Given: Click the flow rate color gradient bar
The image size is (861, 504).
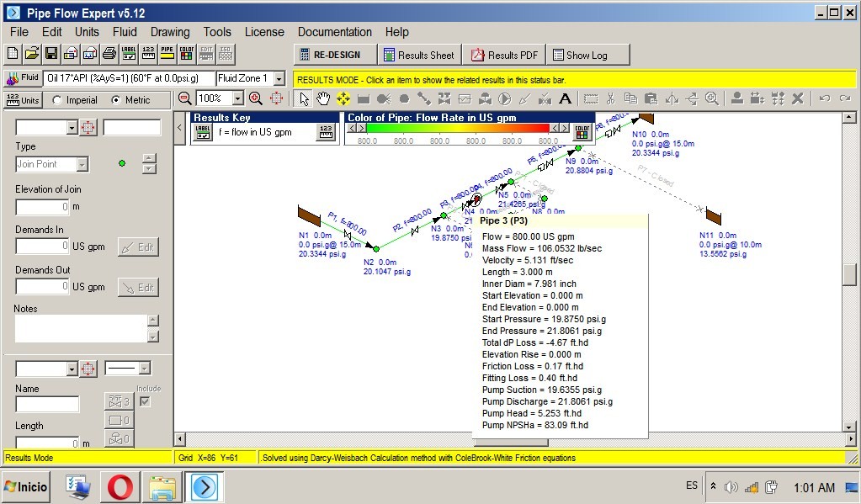Looking at the screenshot, I should pos(457,128).
